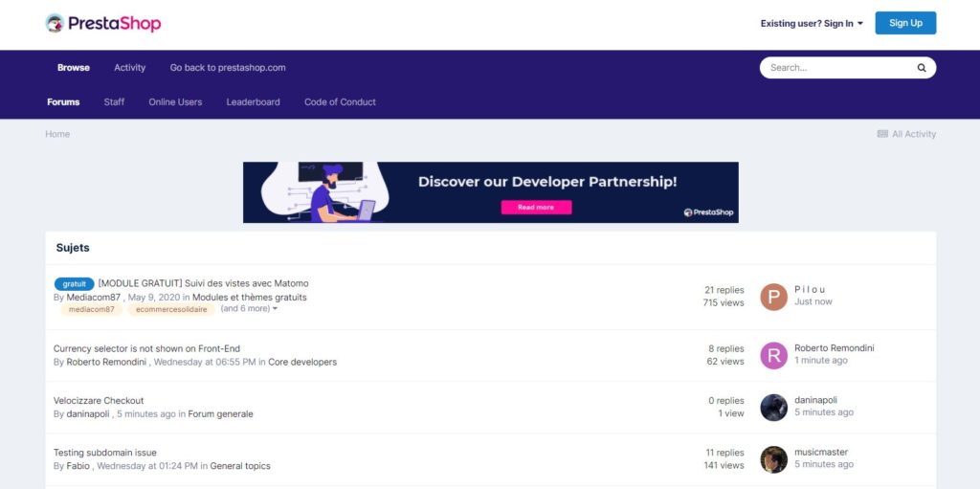
Task: Open musicmaster's avatar thumbnail
Action: 773,459
